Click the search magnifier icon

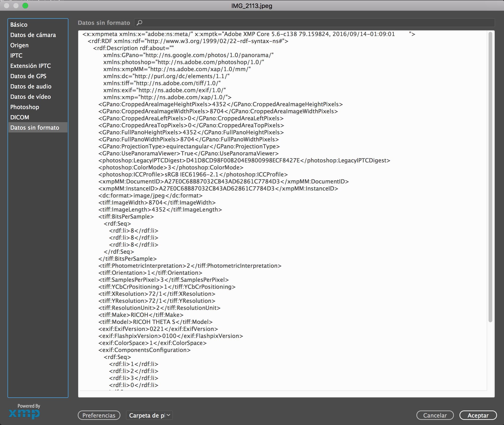coord(139,23)
